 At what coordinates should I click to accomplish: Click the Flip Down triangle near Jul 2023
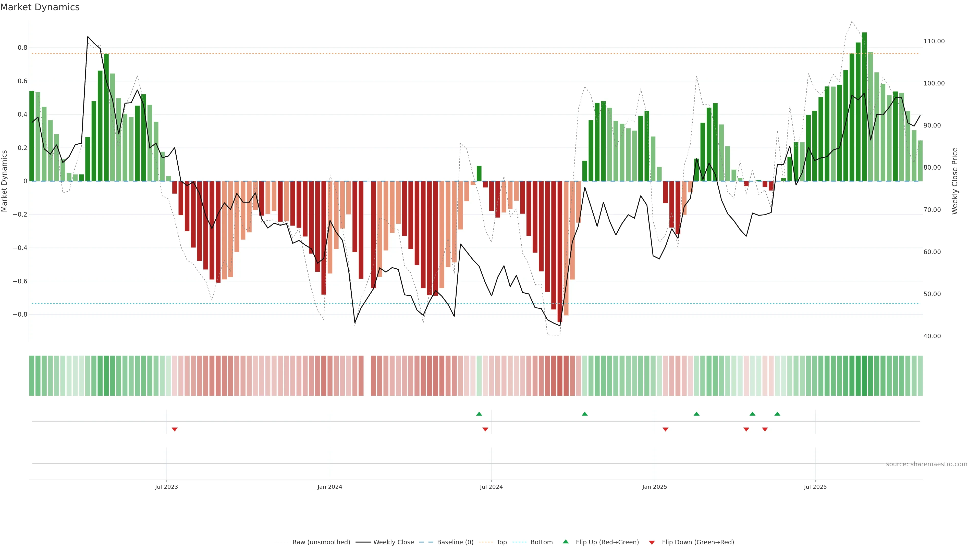175,429
